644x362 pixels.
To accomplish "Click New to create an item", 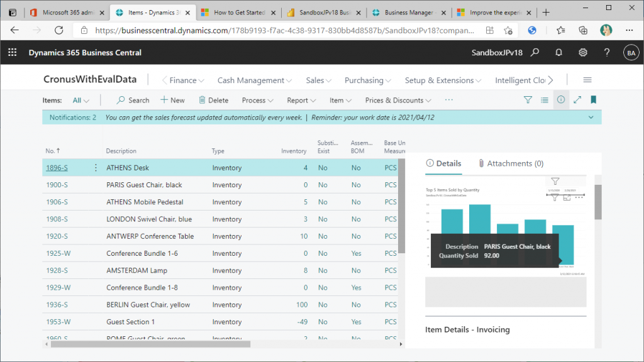I will click(172, 100).
